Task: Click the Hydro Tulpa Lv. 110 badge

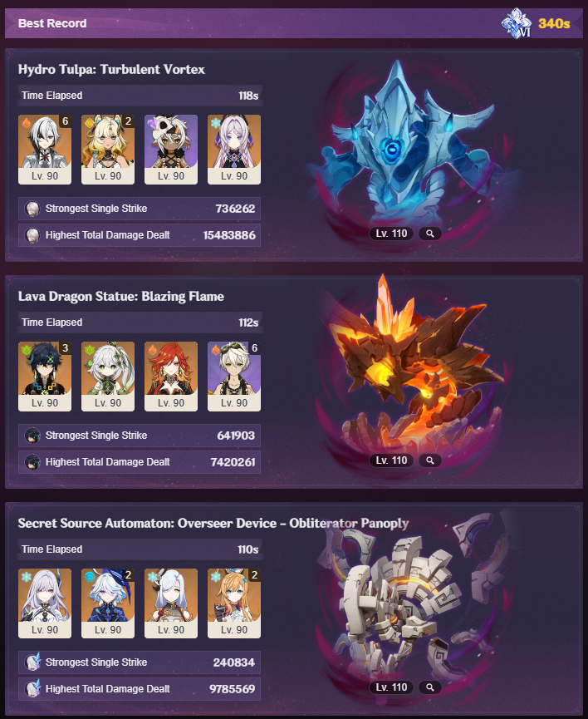Action: 391,234
